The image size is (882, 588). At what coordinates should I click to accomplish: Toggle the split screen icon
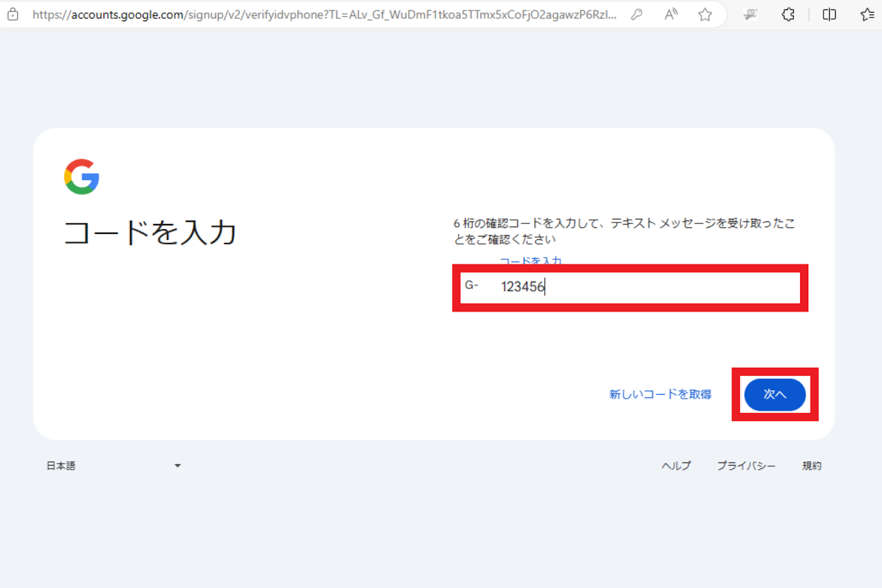829,15
